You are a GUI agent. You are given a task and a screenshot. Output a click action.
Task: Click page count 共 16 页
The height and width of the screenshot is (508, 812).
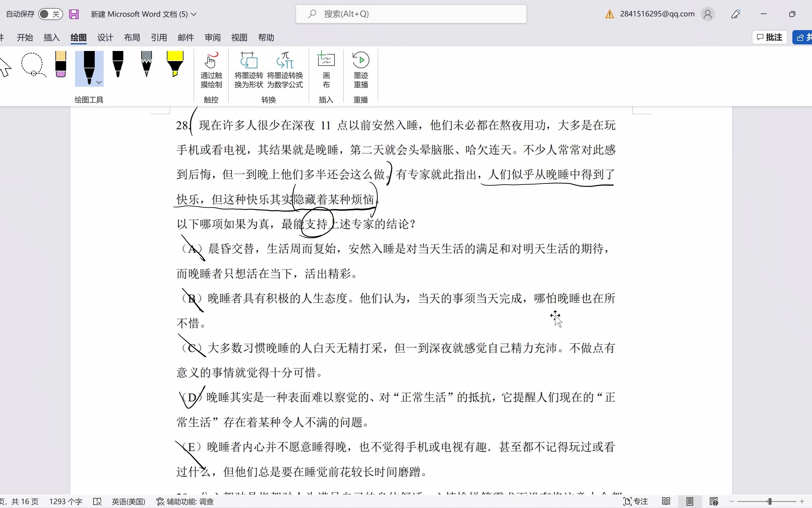tap(25, 502)
